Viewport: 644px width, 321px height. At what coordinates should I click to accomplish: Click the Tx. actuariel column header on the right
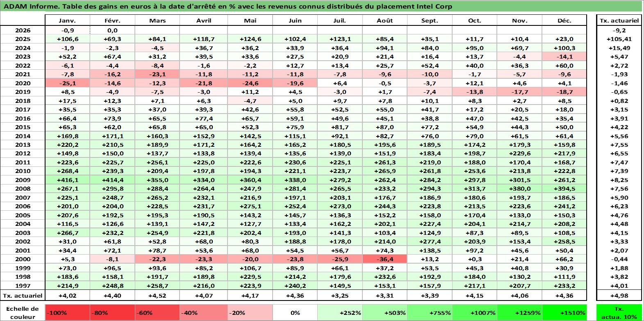click(619, 20)
